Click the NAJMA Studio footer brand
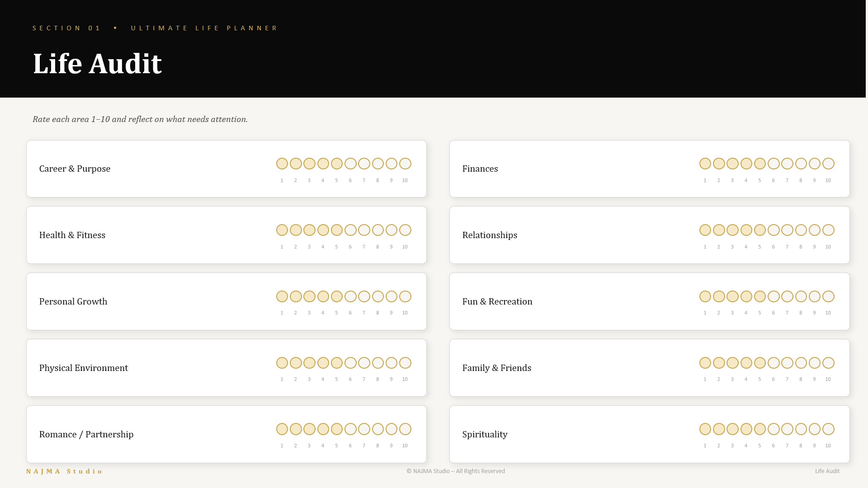The height and width of the screenshot is (488, 868). pos(64,471)
